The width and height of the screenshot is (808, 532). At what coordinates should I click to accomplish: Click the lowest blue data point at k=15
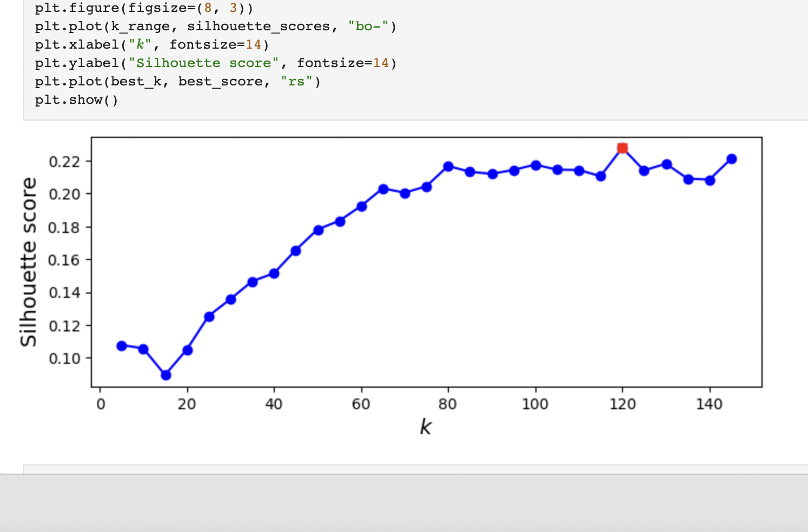[166, 375]
